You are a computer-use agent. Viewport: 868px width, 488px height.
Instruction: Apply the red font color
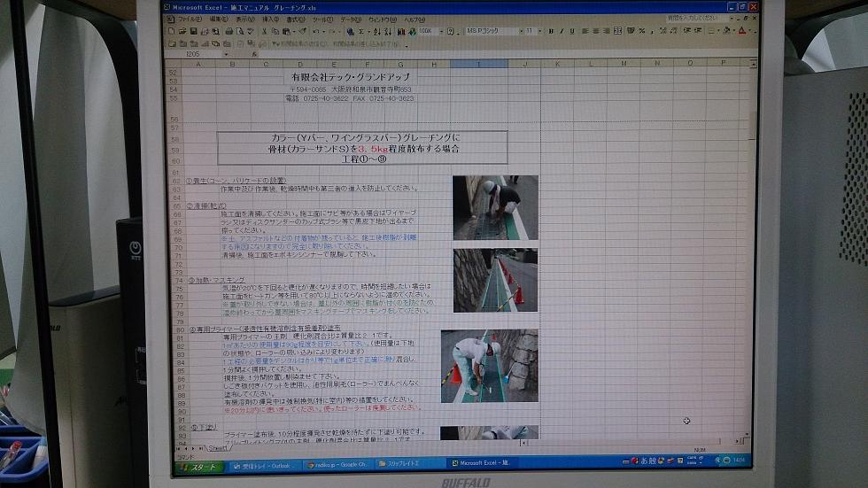pyautogui.click(x=742, y=31)
